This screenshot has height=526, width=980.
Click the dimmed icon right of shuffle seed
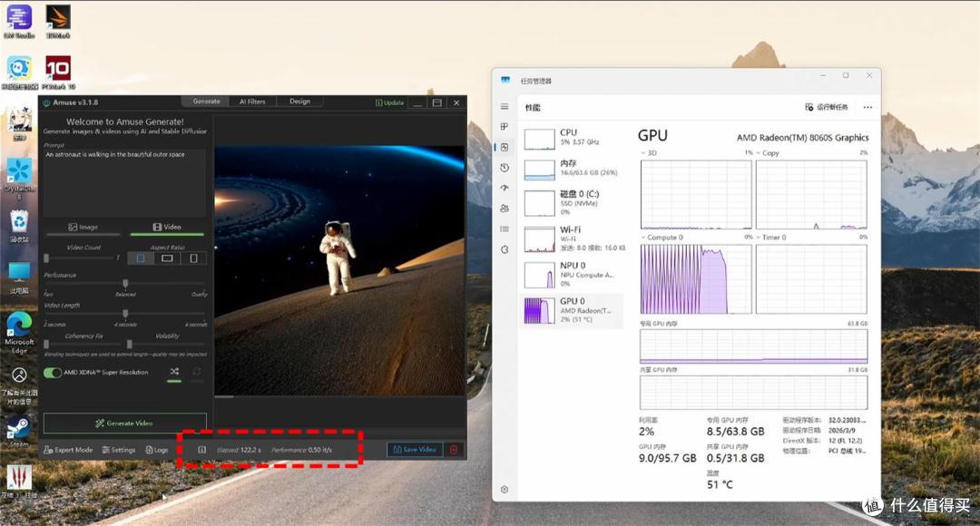tap(197, 372)
